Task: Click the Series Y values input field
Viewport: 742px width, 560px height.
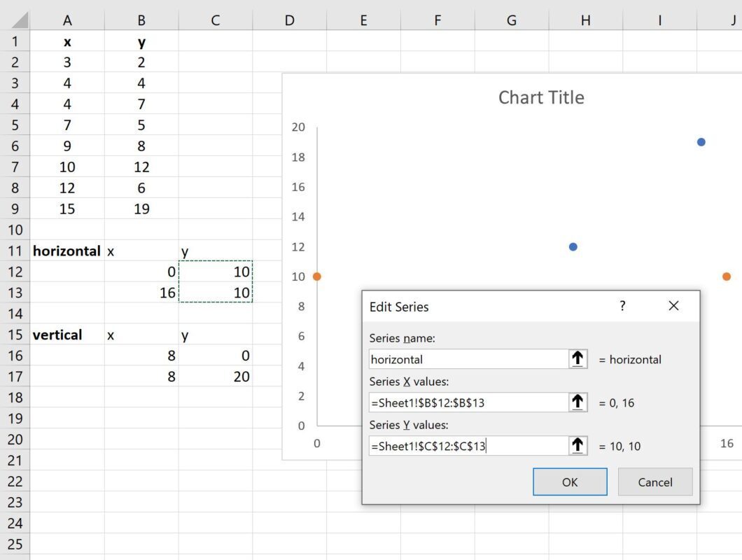Action: [x=468, y=445]
